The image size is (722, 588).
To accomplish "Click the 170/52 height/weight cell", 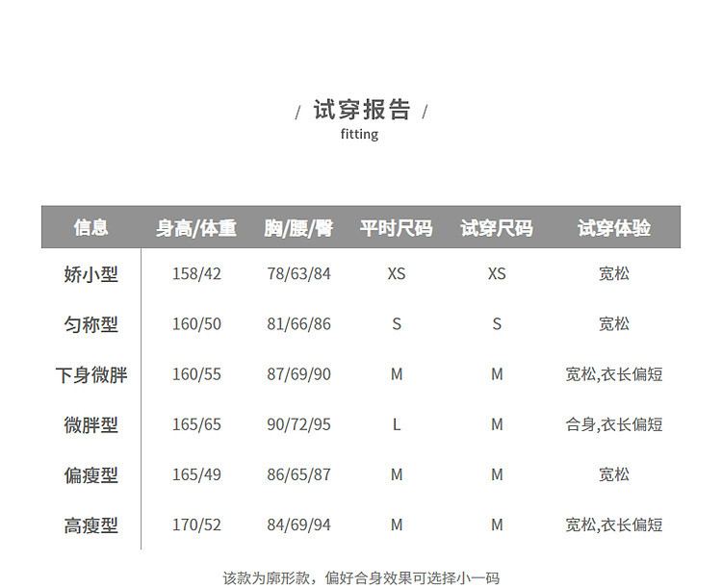I will coord(196,524).
